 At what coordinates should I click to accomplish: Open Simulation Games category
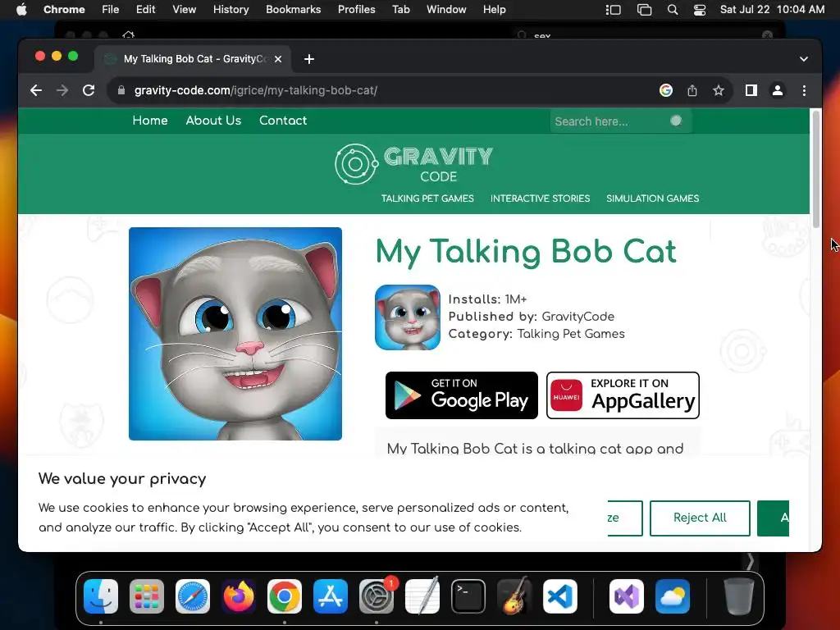point(652,199)
